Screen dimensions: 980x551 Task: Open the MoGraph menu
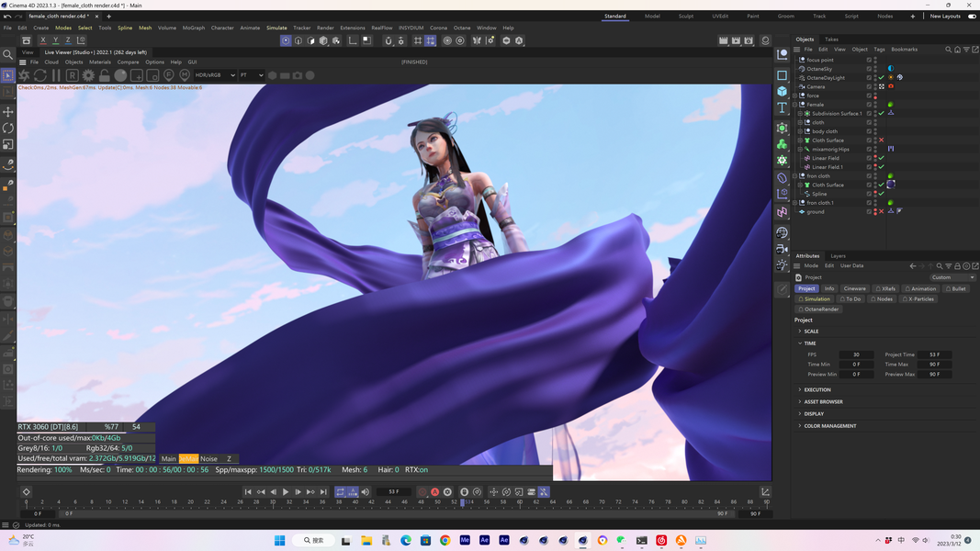(193, 28)
